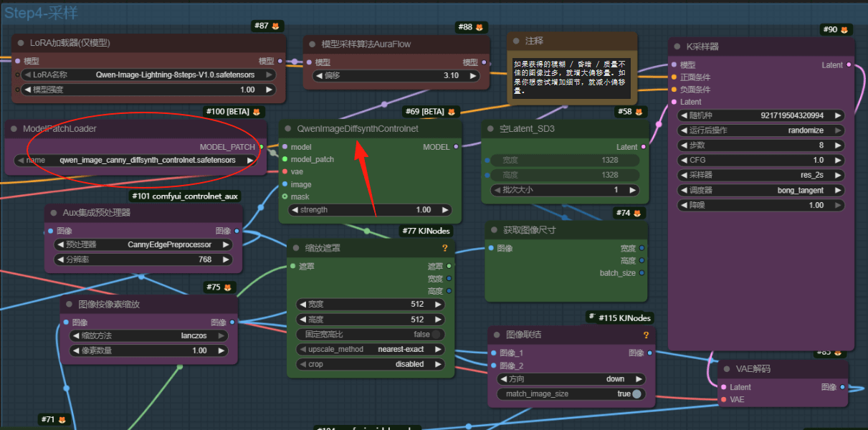Screen dimensions: 868x430
Task: Decrease strength using the left arrow
Action: 295,210
